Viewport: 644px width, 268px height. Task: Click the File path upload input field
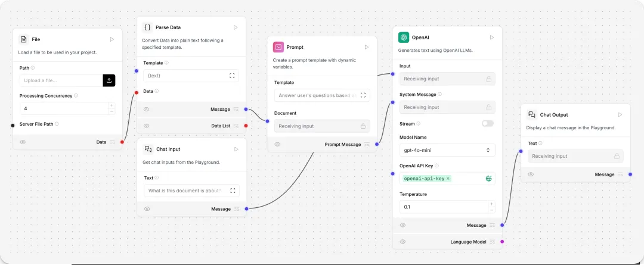61,80
